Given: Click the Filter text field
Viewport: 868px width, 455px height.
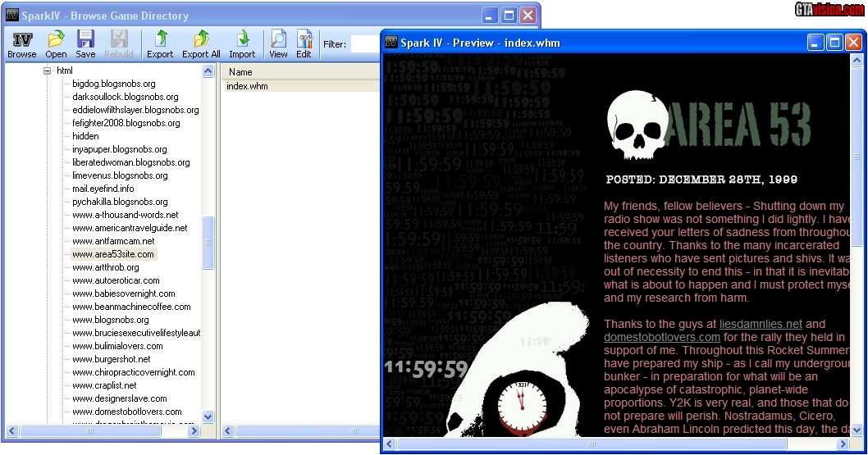Looking at the screenshot, I should coord(364,44).
